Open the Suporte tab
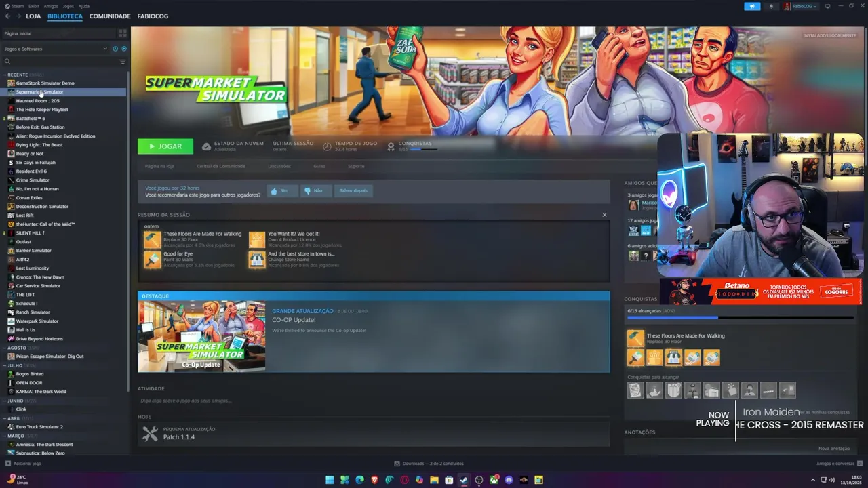 click(356, 166)
